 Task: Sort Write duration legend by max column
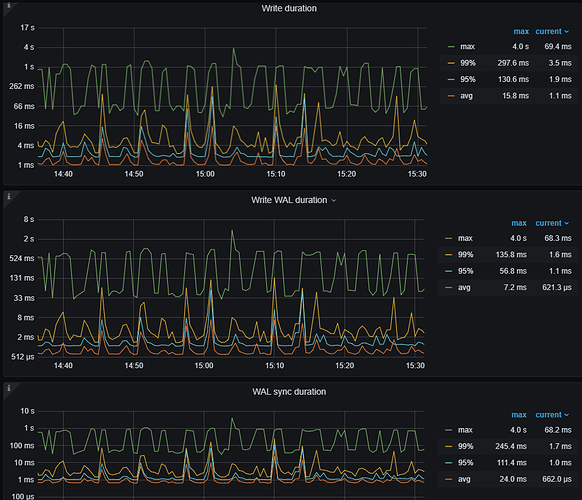pyautogui.click(x=521, y=32)
